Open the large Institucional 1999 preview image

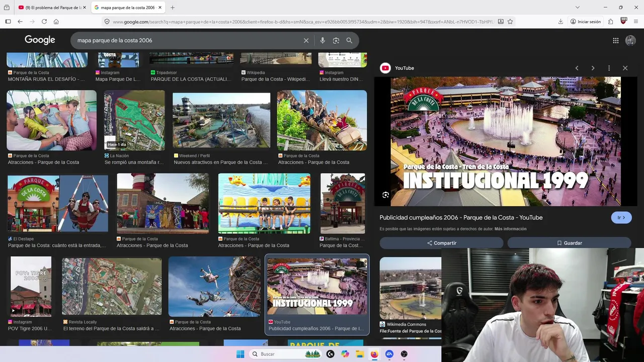tap(506, 141)
